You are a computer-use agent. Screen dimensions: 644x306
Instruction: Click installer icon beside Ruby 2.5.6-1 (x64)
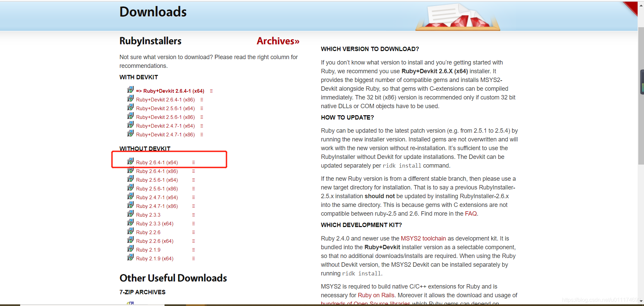(x=130, y=179)
